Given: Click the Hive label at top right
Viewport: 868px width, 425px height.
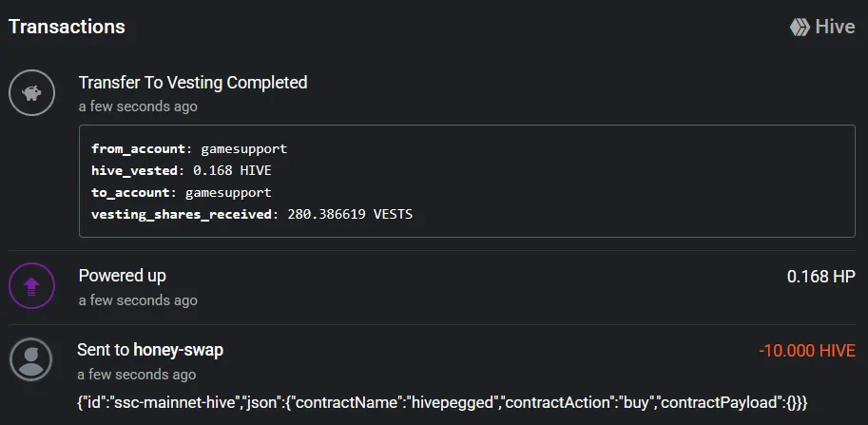Looking at the screenshot, I should tap(835, 28).
